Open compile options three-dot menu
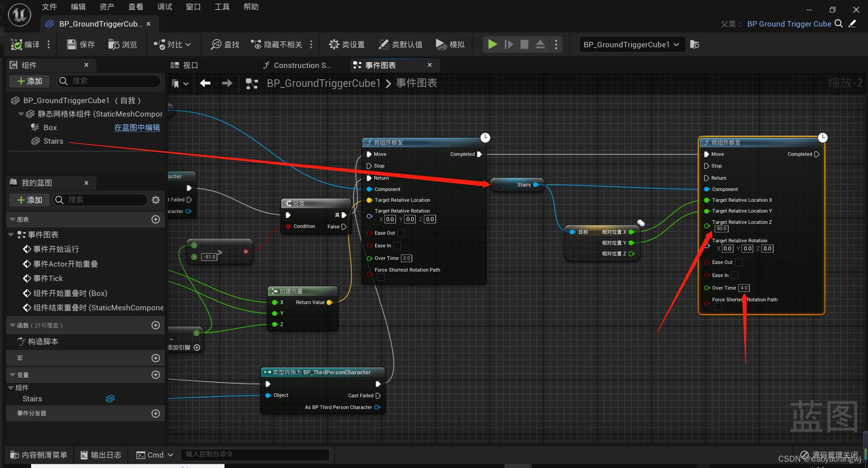868x468 pixels. [x=49, y=44]
